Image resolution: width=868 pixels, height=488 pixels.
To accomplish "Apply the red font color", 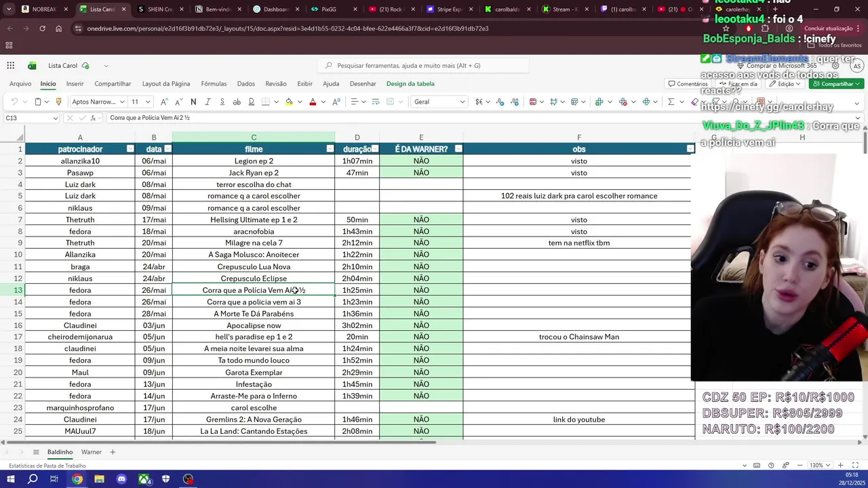I will (313, 102).
